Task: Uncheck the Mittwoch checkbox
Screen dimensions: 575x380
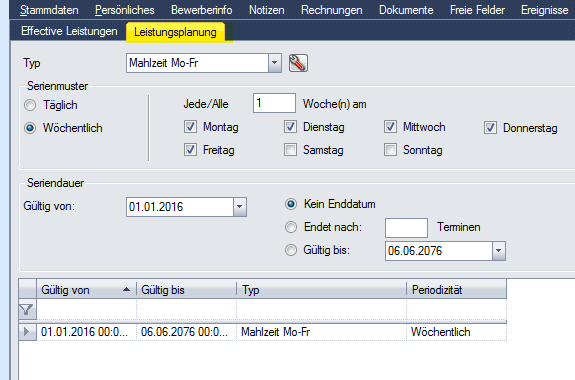Action: (x=390, y=127)
